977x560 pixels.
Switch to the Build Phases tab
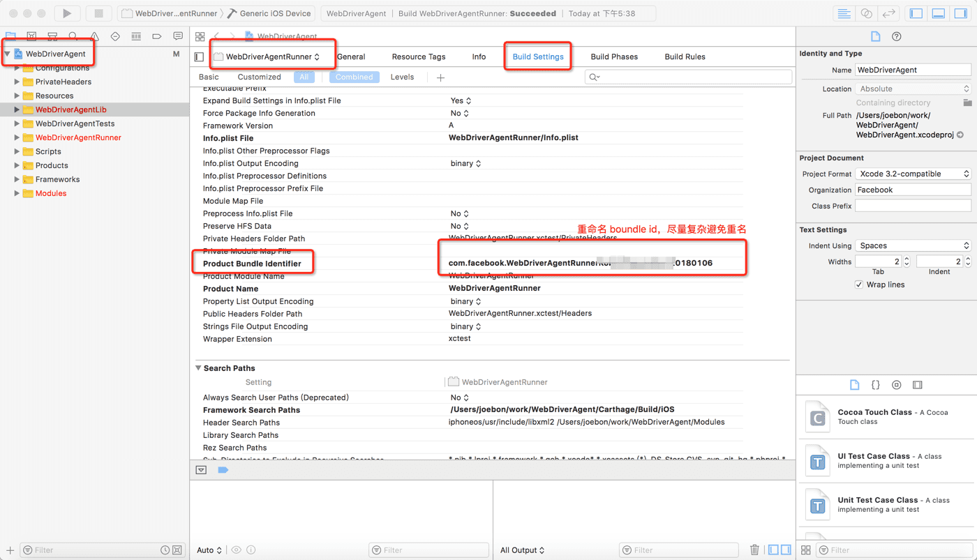pyautogui.click(x=614, y=56)
